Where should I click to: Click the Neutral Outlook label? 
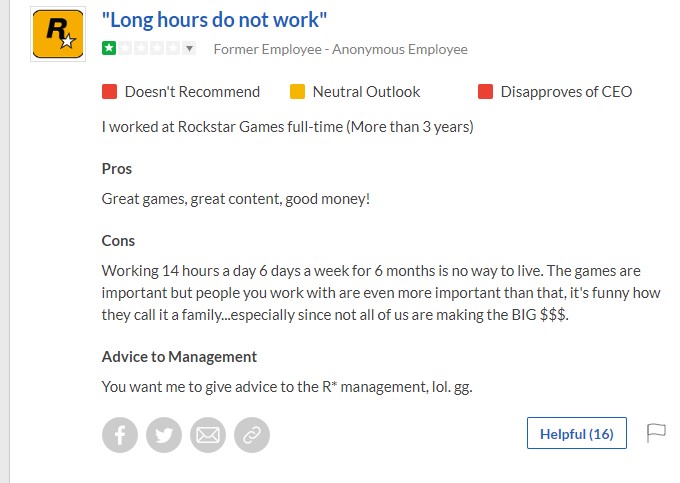[366, 92]
